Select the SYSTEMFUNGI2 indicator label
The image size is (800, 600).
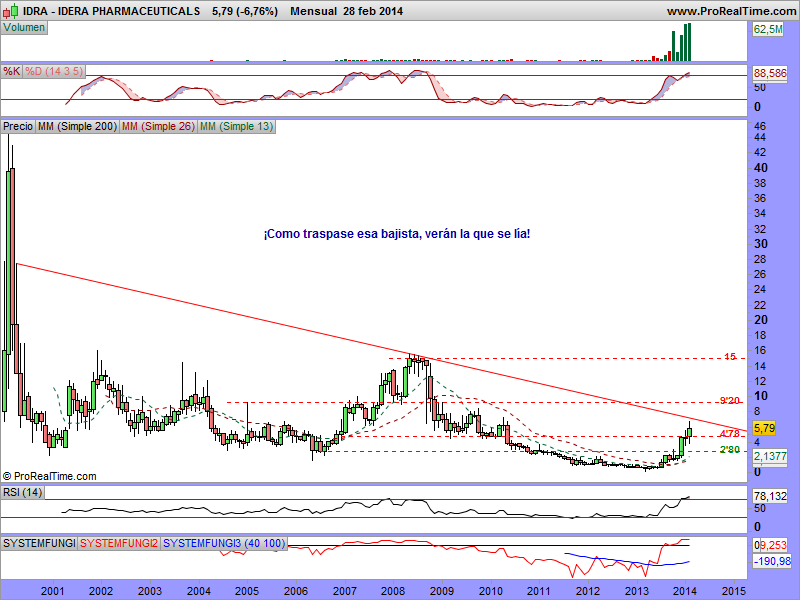click(x=119, y=543)
